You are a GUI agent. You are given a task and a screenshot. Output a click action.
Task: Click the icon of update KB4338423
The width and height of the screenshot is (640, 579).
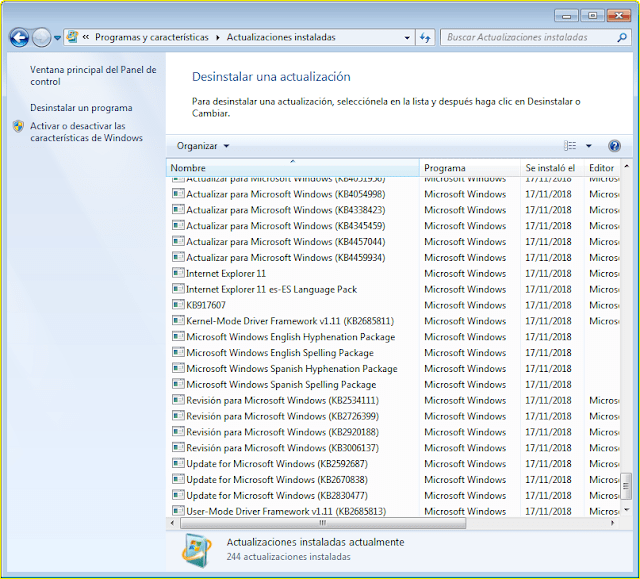tap(178, 209)
